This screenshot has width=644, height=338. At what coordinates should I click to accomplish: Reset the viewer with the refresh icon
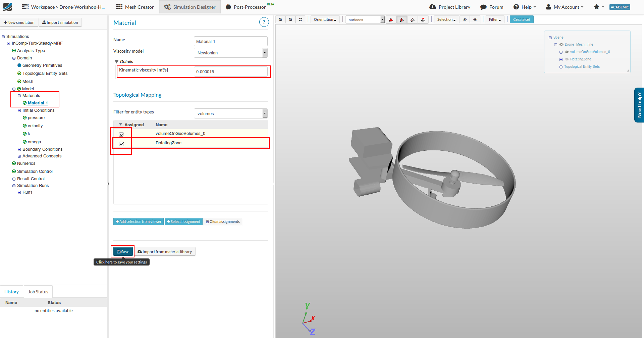click(x=301, y=19)
